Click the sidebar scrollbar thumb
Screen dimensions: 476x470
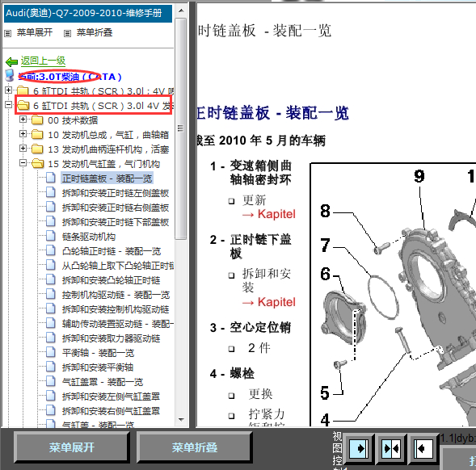[x=181, y=128]
